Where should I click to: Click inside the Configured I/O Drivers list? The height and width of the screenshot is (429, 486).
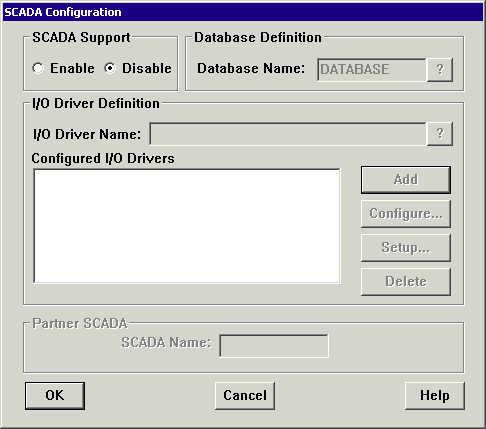point(187,226)
